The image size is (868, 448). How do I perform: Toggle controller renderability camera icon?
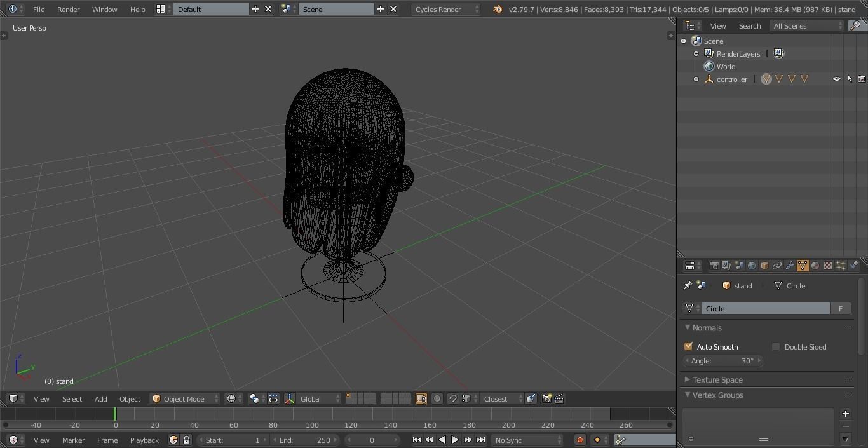(x=862, y=79)
